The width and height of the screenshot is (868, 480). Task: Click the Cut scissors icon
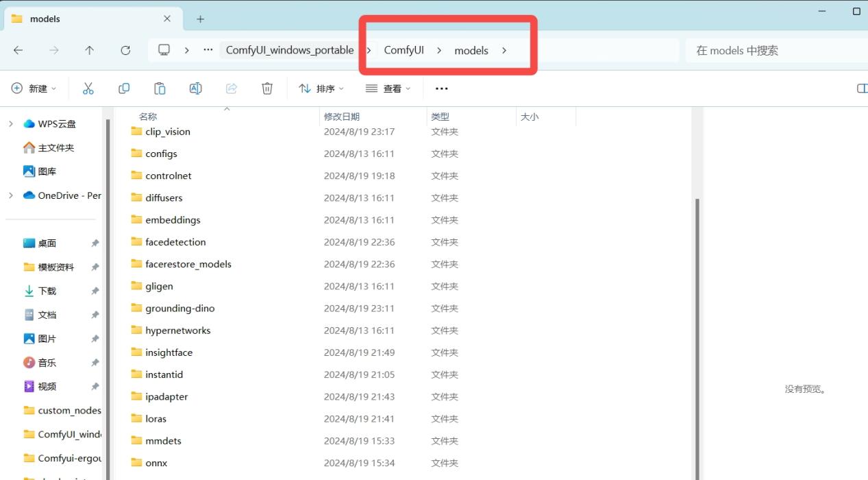click(88, 88)
